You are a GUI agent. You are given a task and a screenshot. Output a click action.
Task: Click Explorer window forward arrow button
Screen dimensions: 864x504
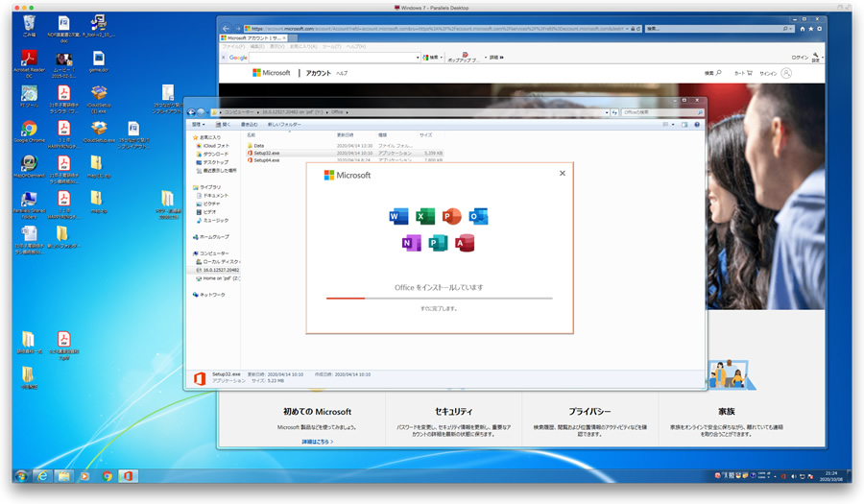pyautogui.click(x=201, y=111)
